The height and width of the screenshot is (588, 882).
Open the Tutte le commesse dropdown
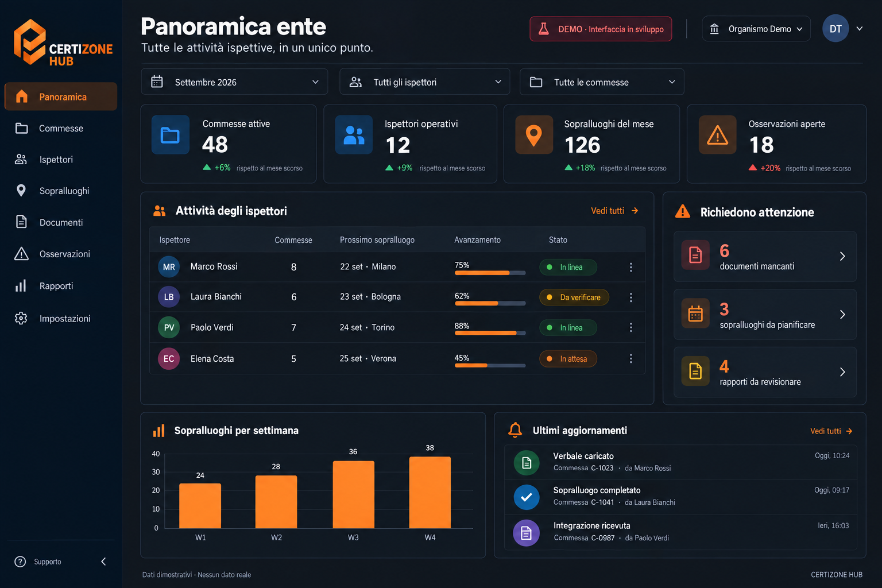click(602, 82)
